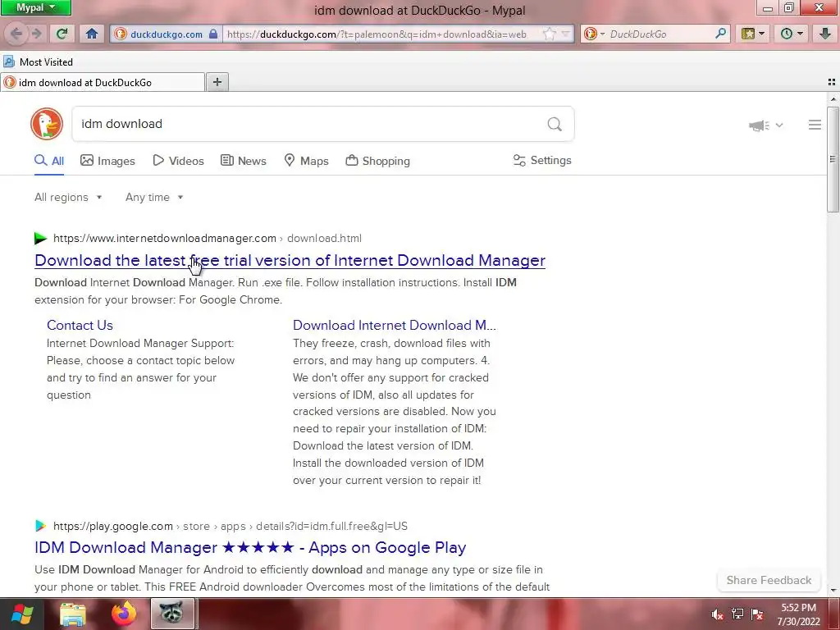Click the list all tabs icon

[x=832, y=82]
